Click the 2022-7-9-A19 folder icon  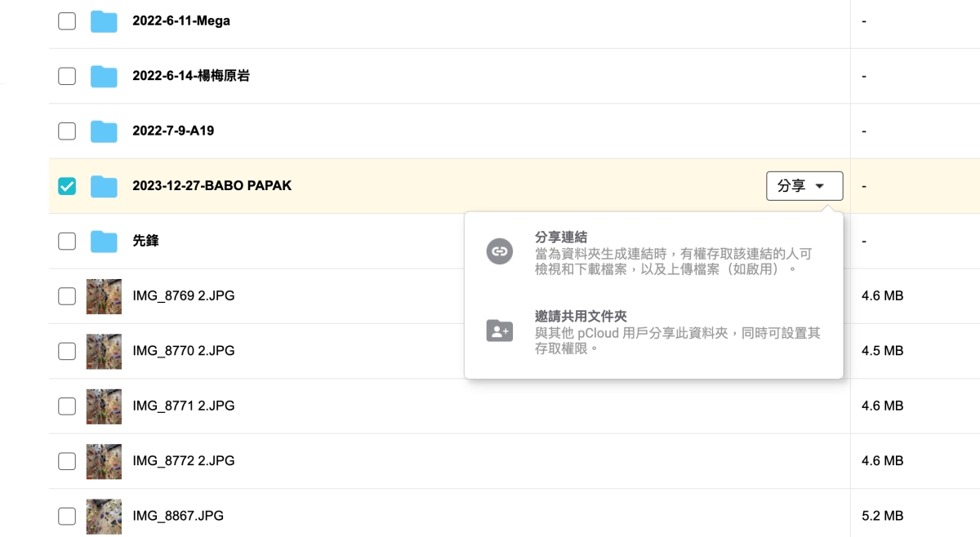click(104, 131)
